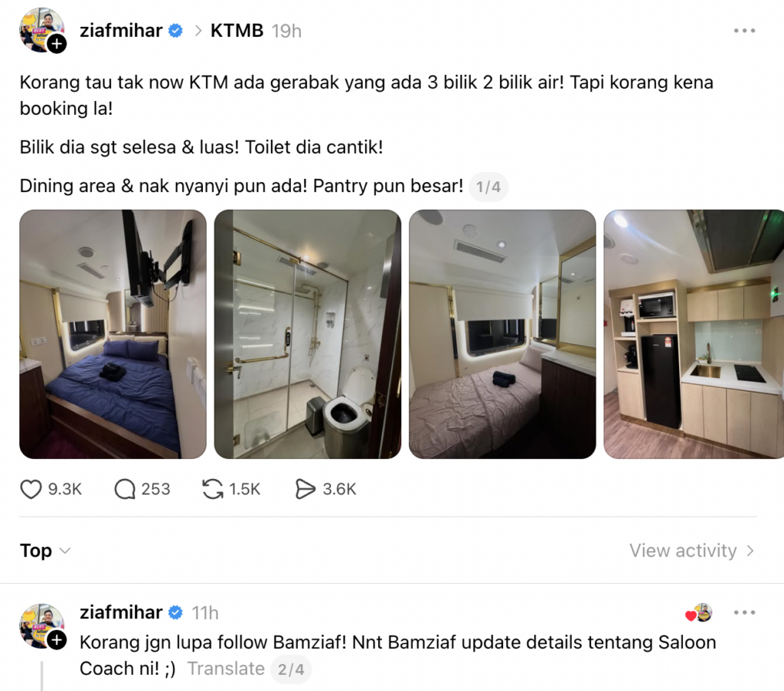Screen dimensions: 784x691
Task: Open comments via the 253 reply bubble
Action: 125,489
